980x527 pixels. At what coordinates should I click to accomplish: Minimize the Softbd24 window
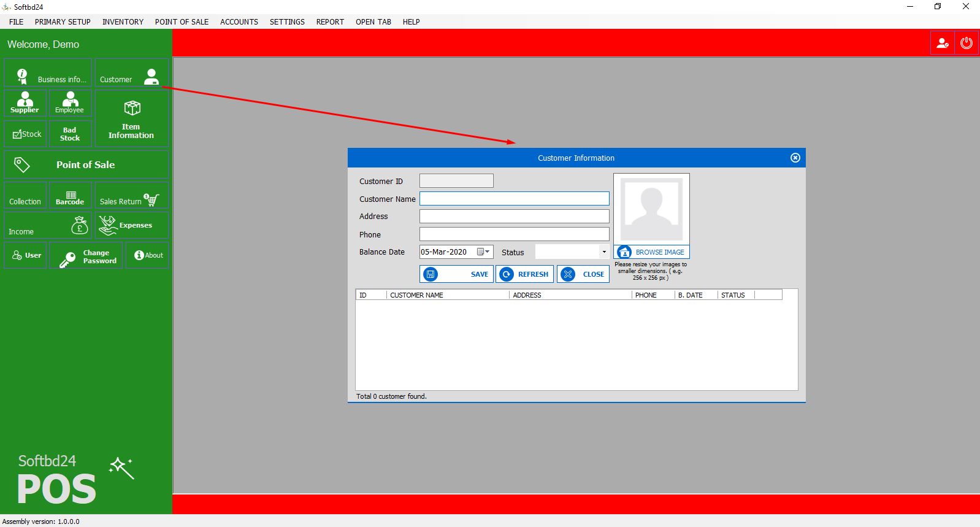(x=910, y=7)
